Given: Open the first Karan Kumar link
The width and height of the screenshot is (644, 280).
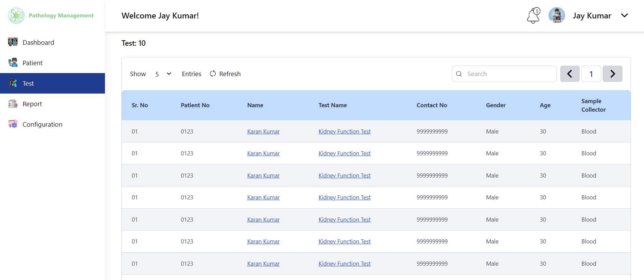Looking at the screenshot, I should pyautogui.click(x=263, y=131).
